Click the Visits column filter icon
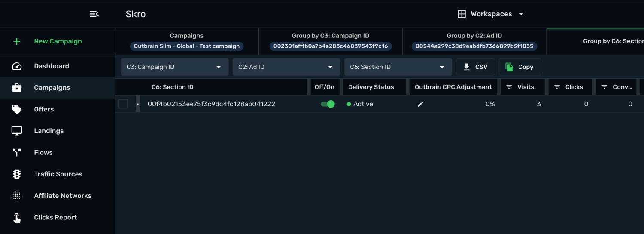 click(509, 87)
